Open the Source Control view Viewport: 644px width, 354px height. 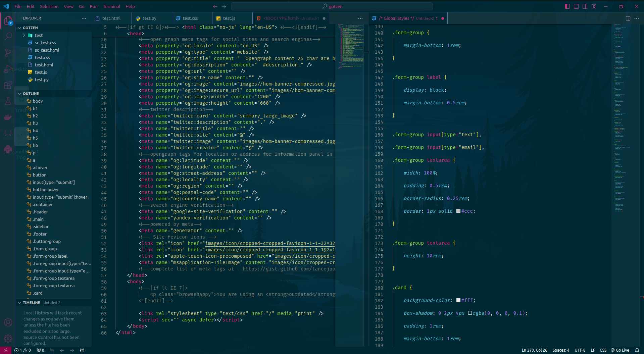8,53
